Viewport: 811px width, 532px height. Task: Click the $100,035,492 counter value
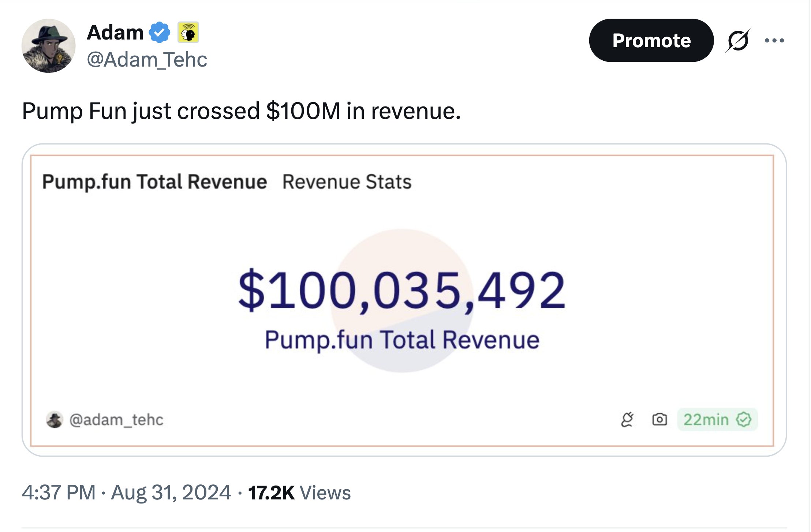point(401,291)
